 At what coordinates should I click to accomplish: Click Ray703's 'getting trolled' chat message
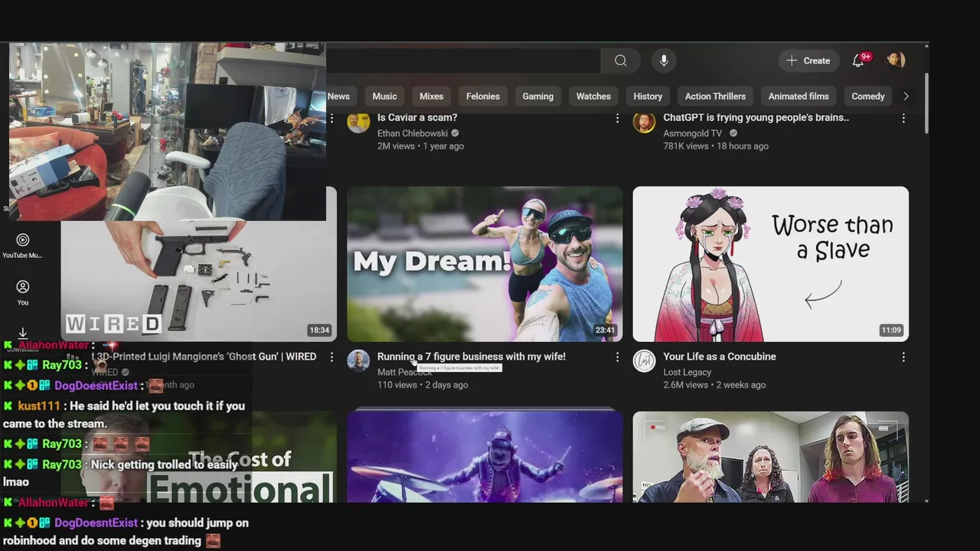pyautogui.click(x=122, y=473)
